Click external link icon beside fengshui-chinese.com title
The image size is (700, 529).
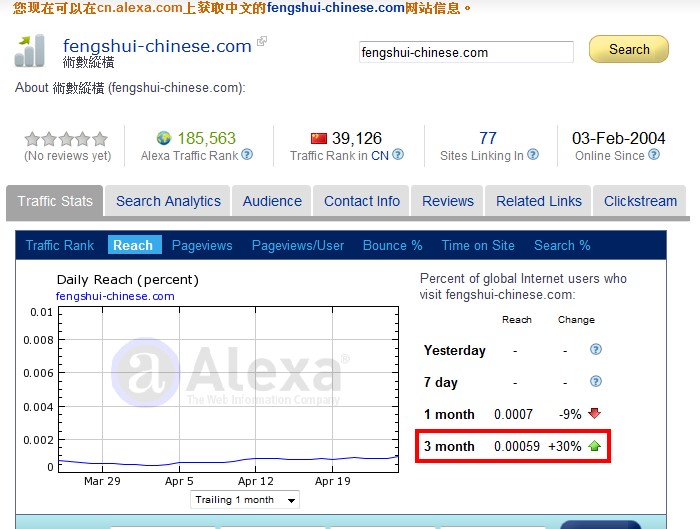click(262, 42)
